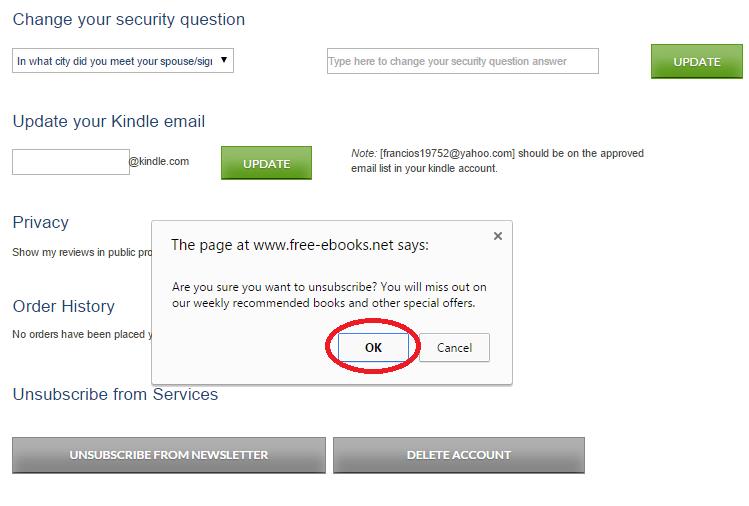This screenshot has width=749, height=506.
Task: Click the Delete Account button
Action: (458, 455)
